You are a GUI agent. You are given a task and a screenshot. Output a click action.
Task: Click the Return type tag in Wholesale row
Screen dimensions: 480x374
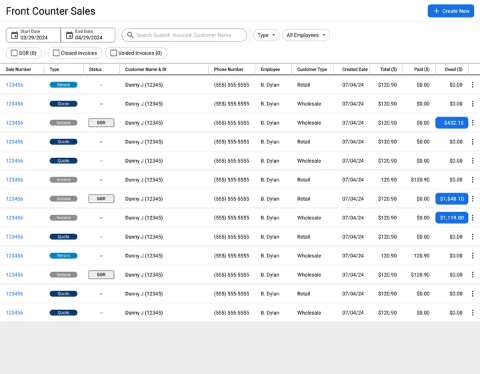[x=63, y=256]
